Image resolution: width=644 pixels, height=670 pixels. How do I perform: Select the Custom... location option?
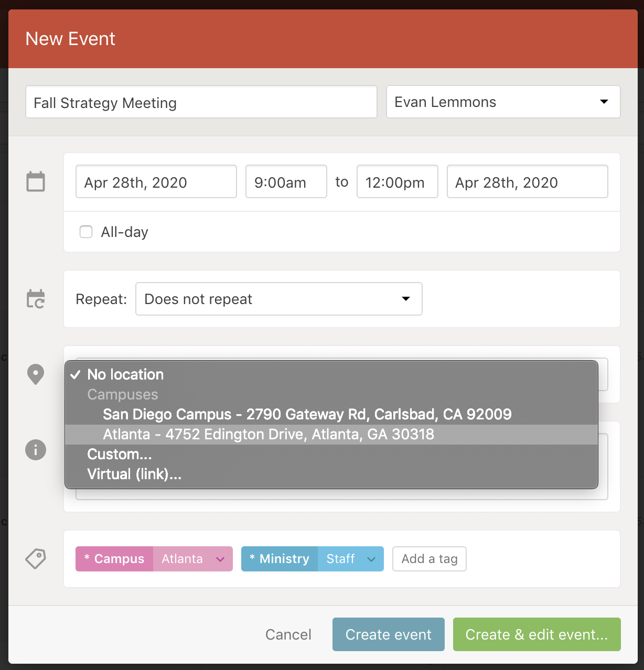click(120, 454)
